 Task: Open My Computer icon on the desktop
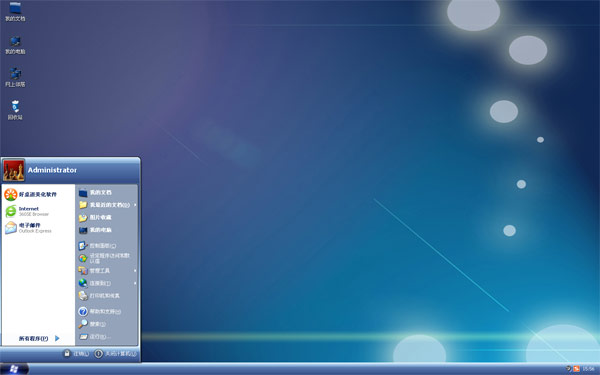[x=15, y=45]
